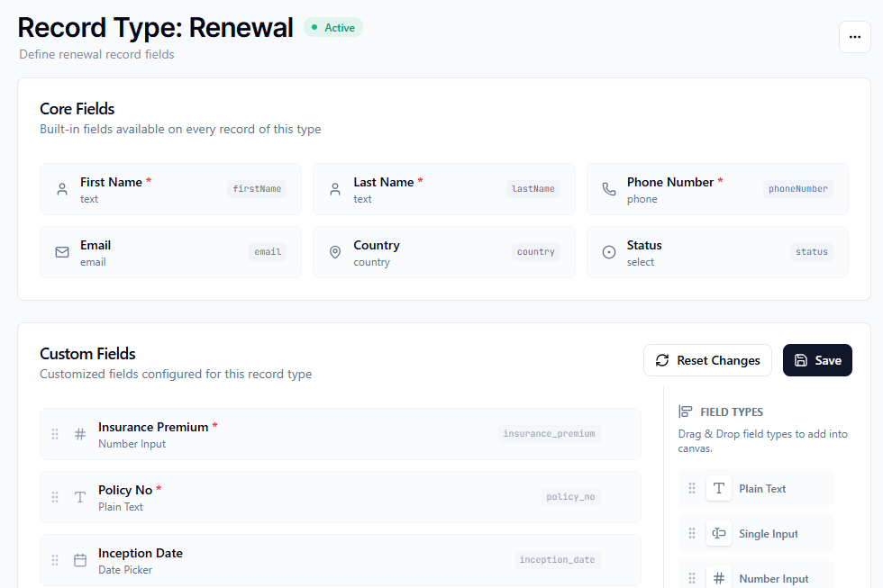The image size is (883, 588).
Task: Click the map pin icon beside Country
Action: tap(335, 252)
